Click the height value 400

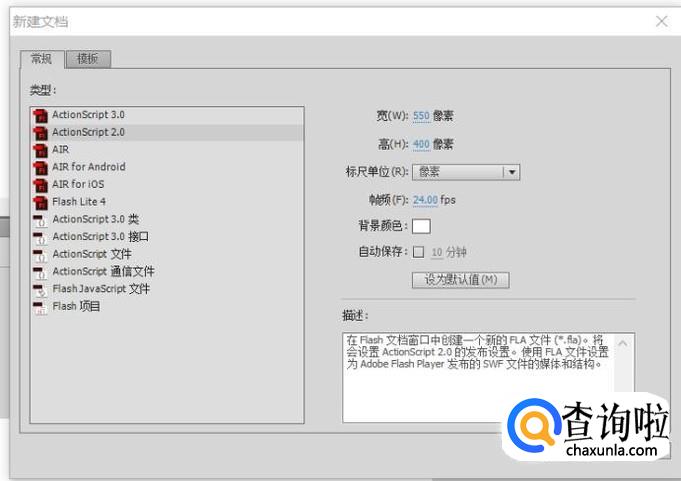tap(421, 144)
